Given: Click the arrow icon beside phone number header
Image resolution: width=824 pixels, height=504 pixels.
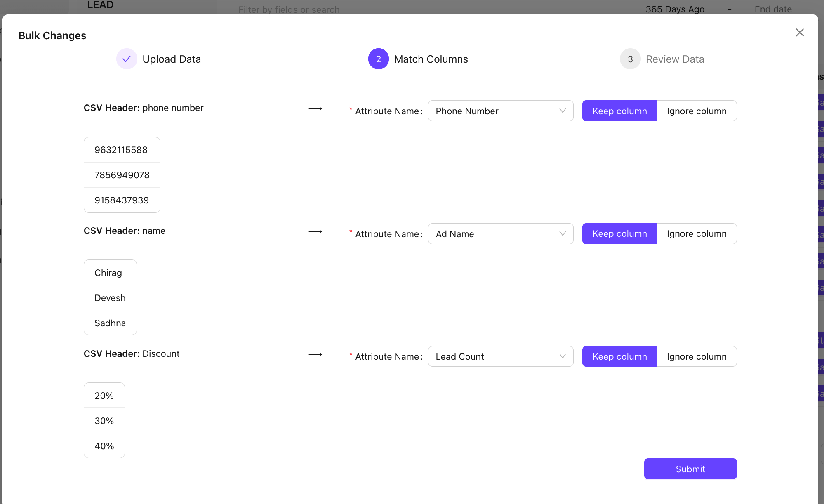Looking at the screenshot, I should pyautogui.click(x=315, y=109).
